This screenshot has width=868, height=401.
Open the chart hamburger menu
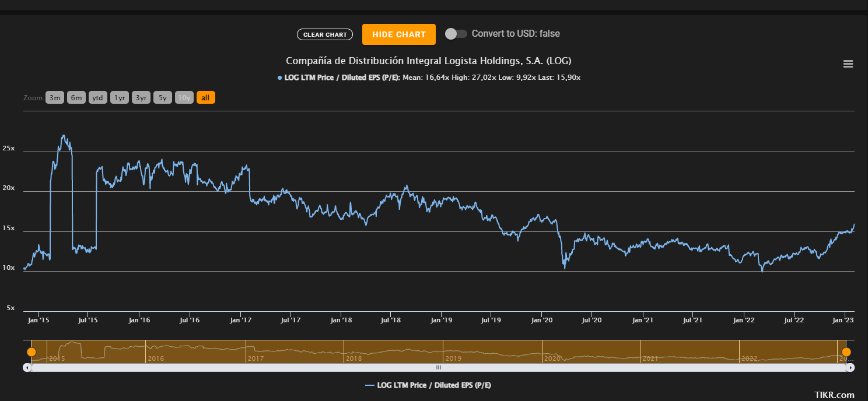848,64
